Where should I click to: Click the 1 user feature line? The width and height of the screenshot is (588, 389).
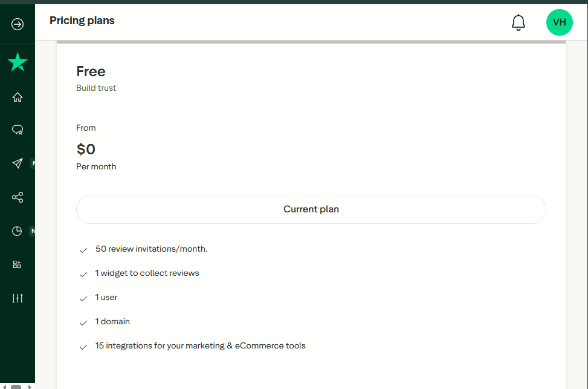pyautogui.click(x=106, y=298)
